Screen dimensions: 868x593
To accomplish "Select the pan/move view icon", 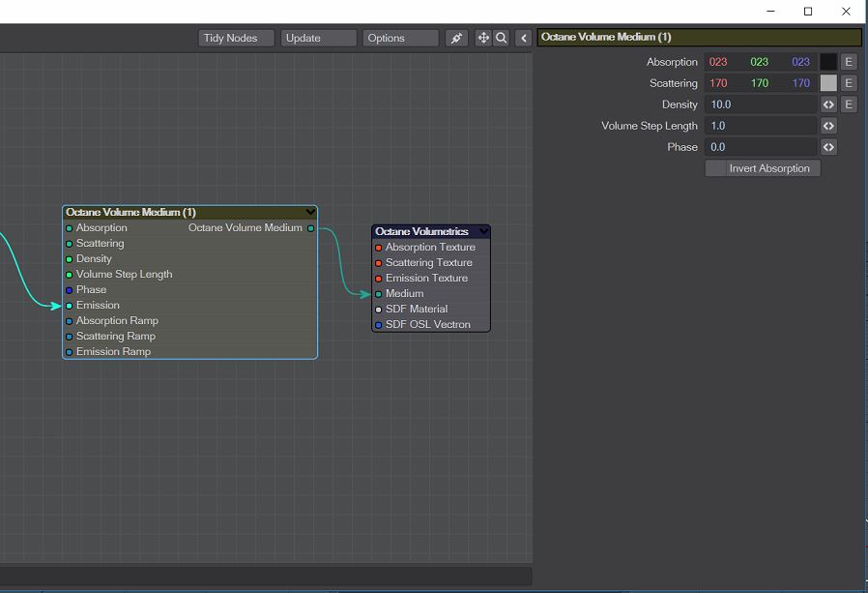I will (483, 38).
